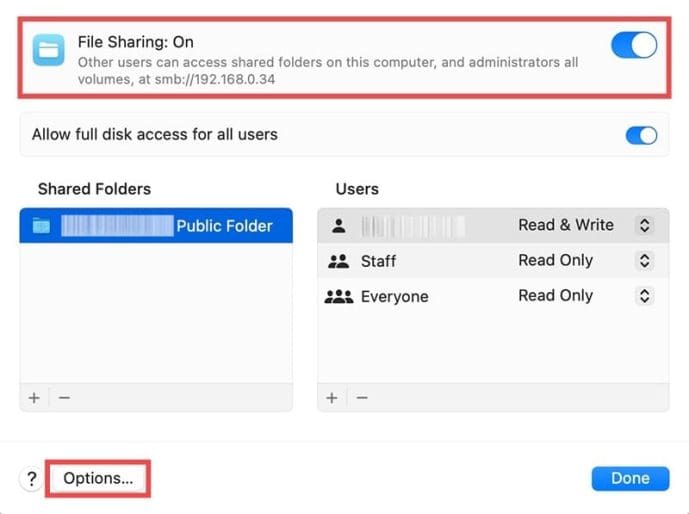Remove selected user with minus button
Viewport: 689px width, 514px height.
pyautogui.click(x=362, y=397)
